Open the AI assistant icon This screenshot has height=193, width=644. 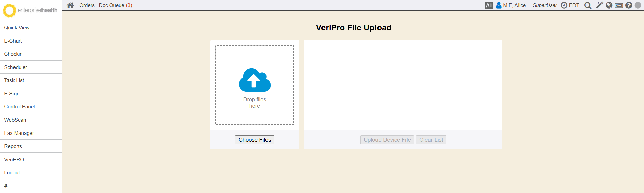point(488,5)
